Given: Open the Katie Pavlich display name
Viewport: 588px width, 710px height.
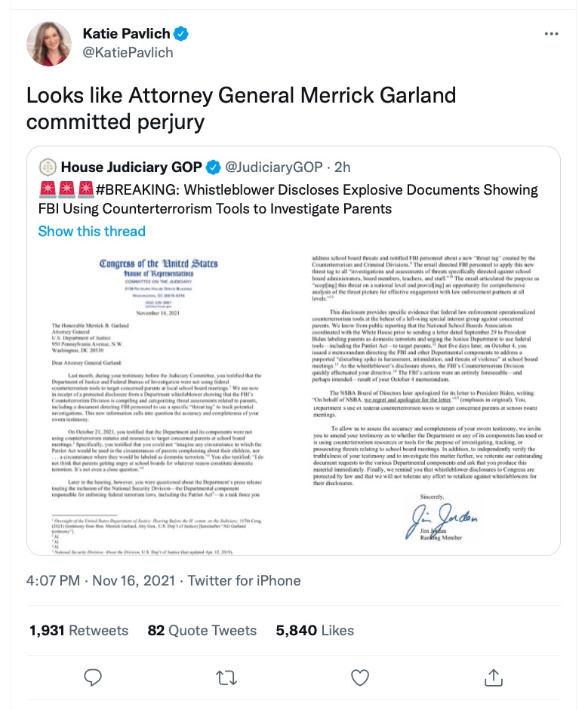Looking at the screenshot, I should (x=127, y=33).
